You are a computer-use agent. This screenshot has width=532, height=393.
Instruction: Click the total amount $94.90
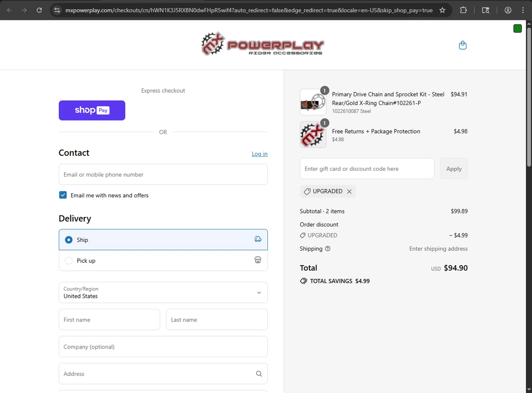click(456, 268)
